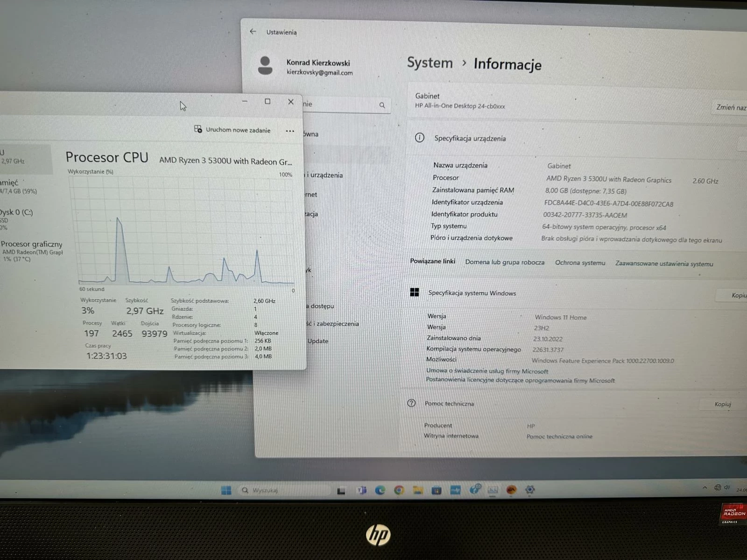The image size is (747, 560).
Task: Open network status tray icon
Action: point(718,488)
